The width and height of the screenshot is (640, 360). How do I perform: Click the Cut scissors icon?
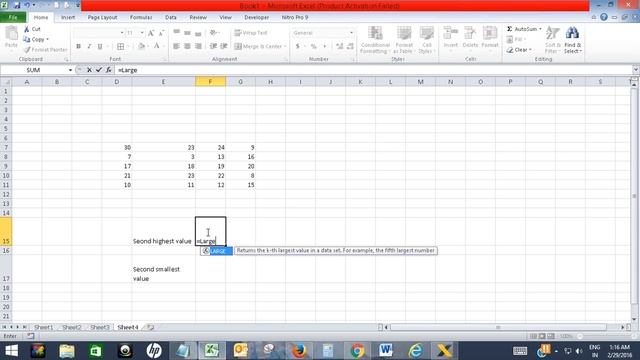[27, 29]
